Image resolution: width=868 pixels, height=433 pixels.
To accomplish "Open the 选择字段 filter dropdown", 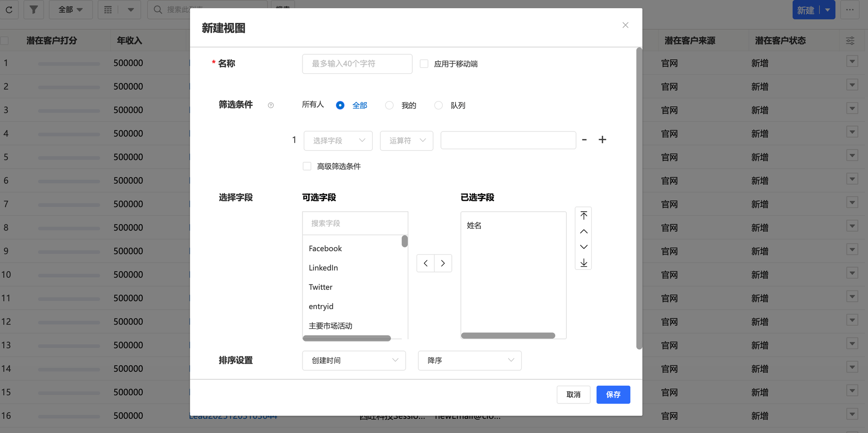I will 338,141.
